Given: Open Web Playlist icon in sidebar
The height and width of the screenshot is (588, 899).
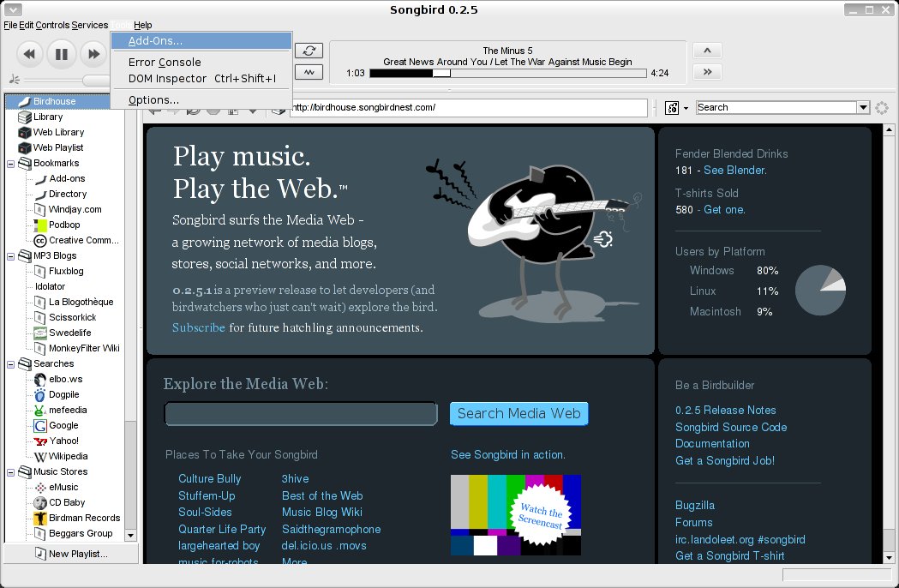Looking at the screenshot, I should coord(25,148).
